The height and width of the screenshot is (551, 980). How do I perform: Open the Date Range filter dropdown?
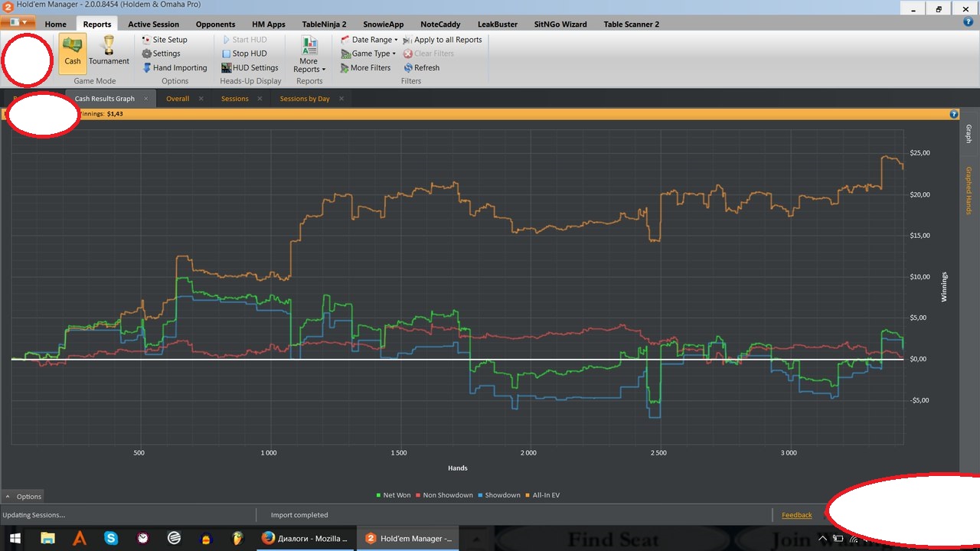369,40
